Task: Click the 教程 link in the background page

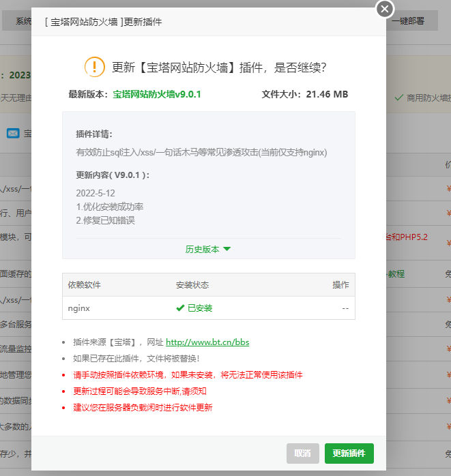Action: 396,274
